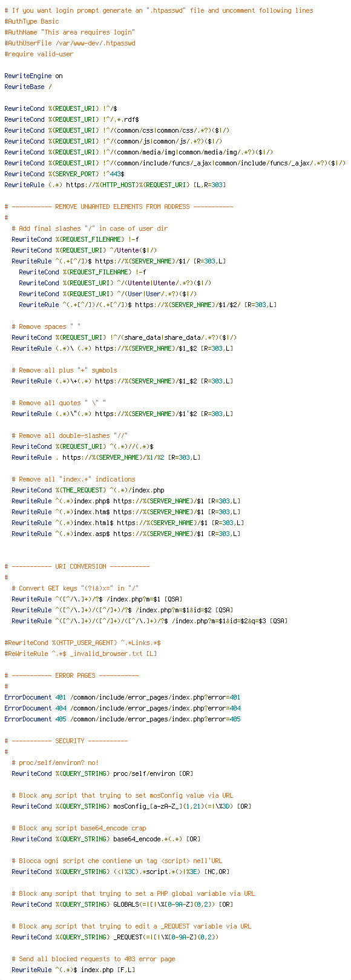The width and height of the screenshot is (351, 980).
Task: Click the 'ErrorDocument 404' line
Action: (x=122, y=708)
